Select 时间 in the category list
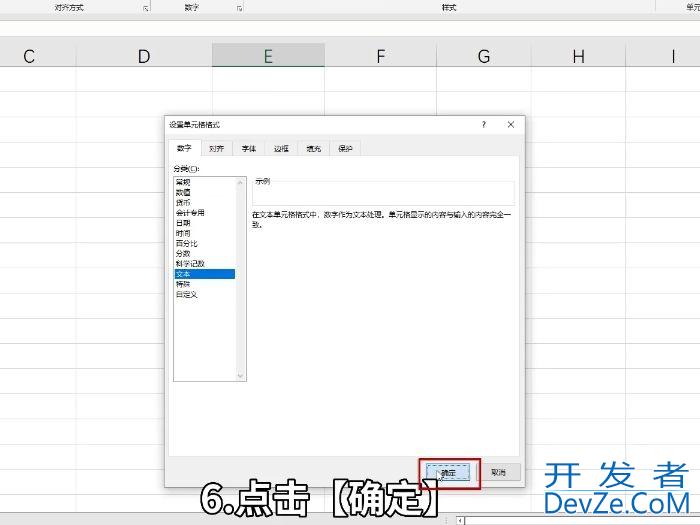 204,233
